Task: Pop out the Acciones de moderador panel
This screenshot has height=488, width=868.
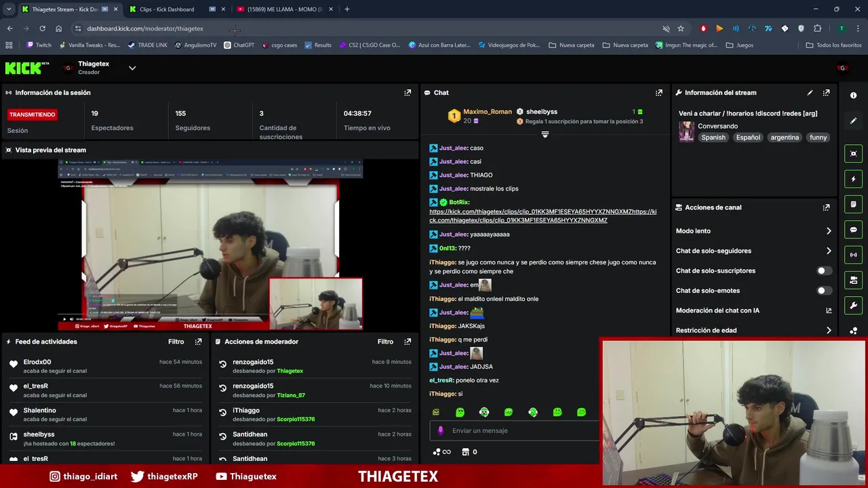Action: coord(408,342)
